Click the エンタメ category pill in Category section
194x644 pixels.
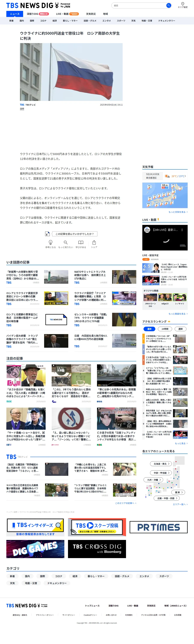click(x=144, y=576)
